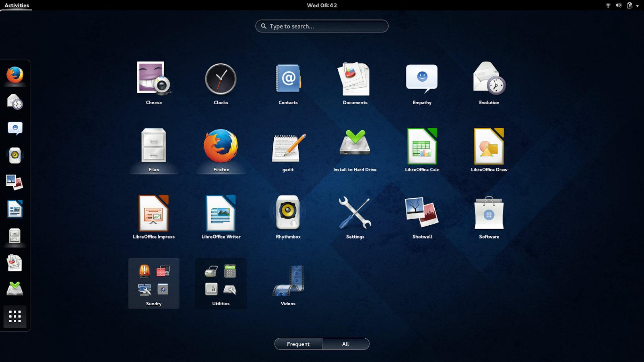
Task: Launch the Cheese webcam application
Action: (153, 79)
